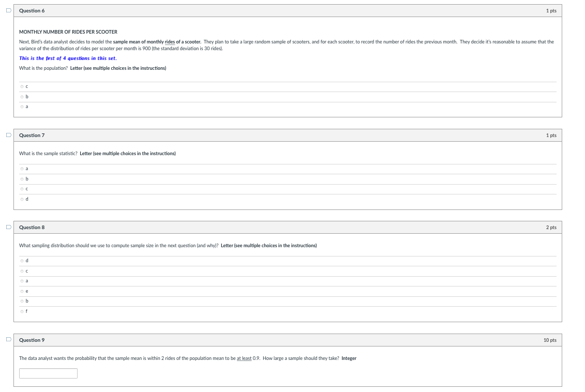Choose option d in Question 7
The width and height of the screenshot is (585, 392).
coord(22,199)
